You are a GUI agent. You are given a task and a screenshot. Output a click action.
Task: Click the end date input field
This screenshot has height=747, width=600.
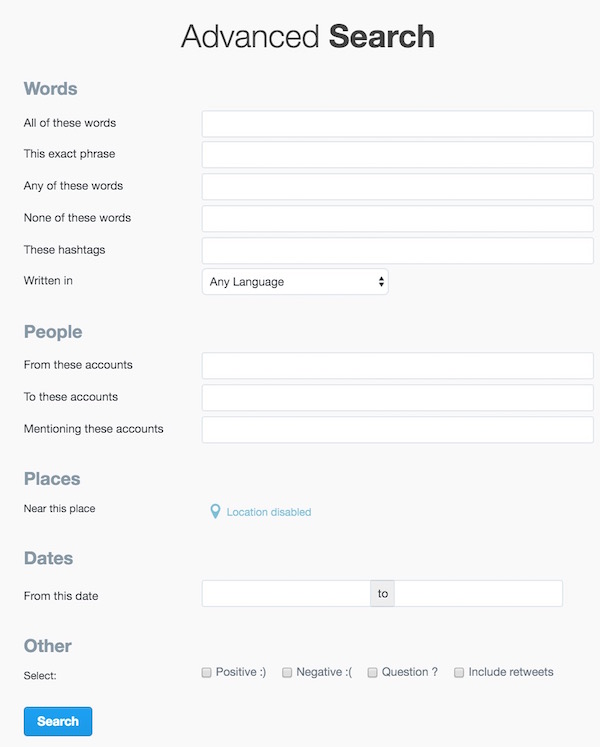478,594
